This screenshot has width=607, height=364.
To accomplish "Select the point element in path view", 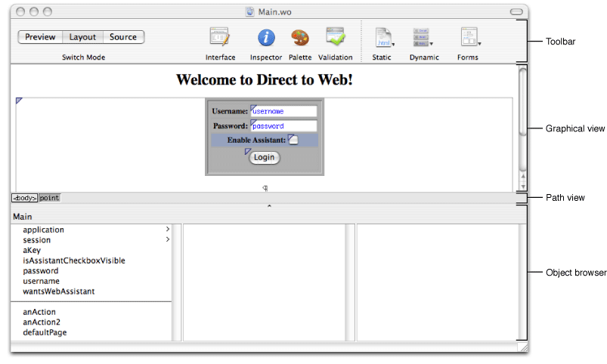I will [49, 198].
